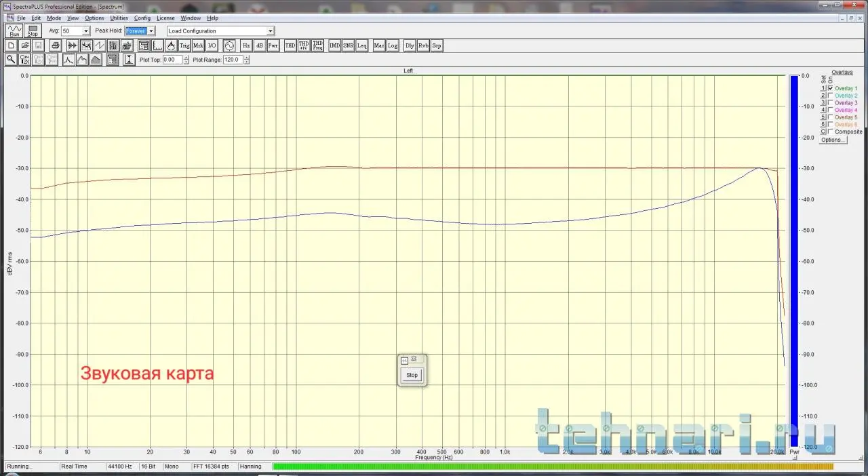
Task: Click the Trig toolbar button
Action: pos(184,45)
